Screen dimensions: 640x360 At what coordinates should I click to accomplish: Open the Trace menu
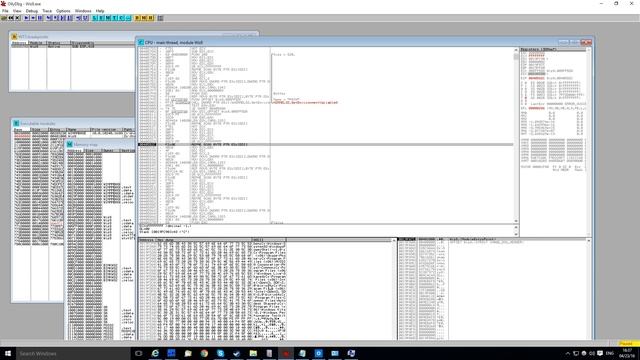coord(47,11)
